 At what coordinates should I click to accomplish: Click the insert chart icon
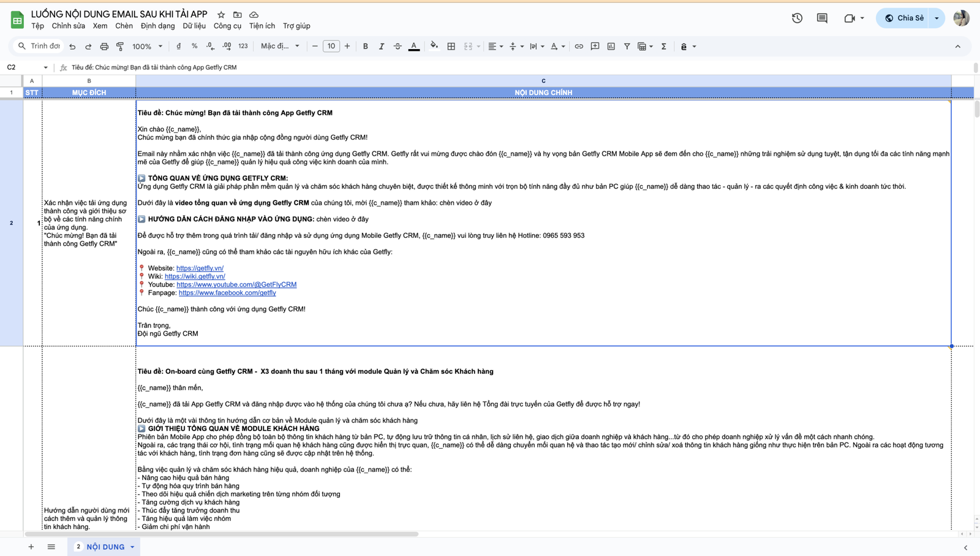tap(611, 47)
